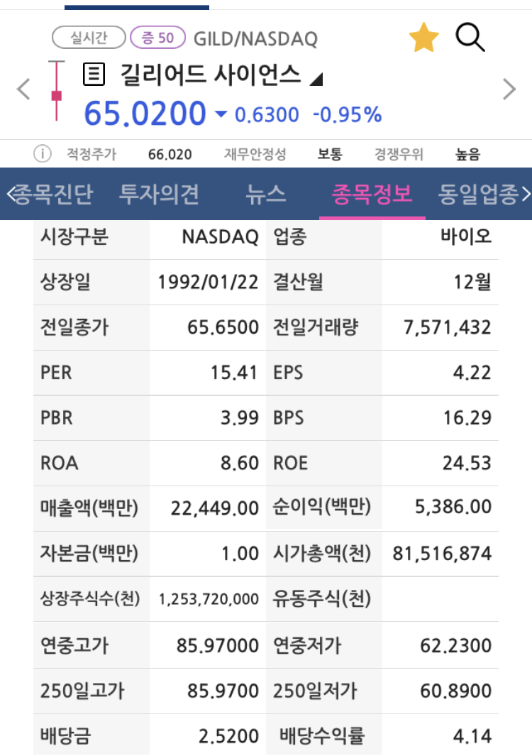Select the 종목정보 tab
532x756 pixels.
click(372, 194)
